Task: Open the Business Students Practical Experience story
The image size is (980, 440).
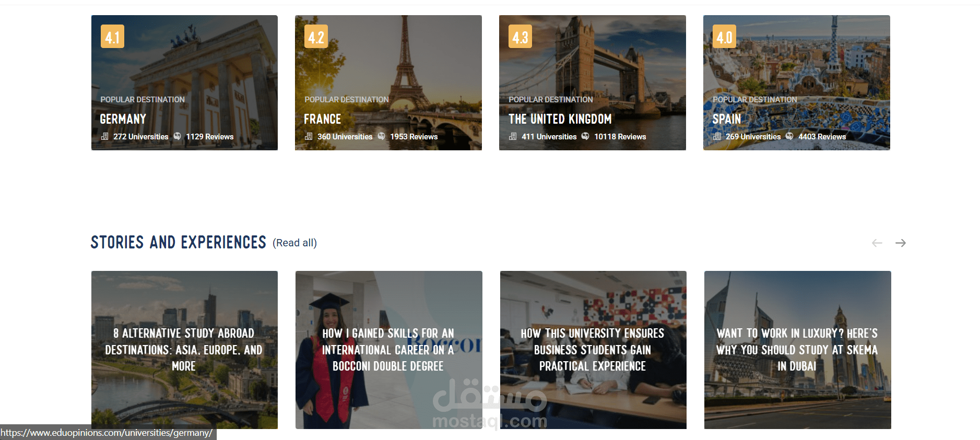Action: tap(593, 350)
